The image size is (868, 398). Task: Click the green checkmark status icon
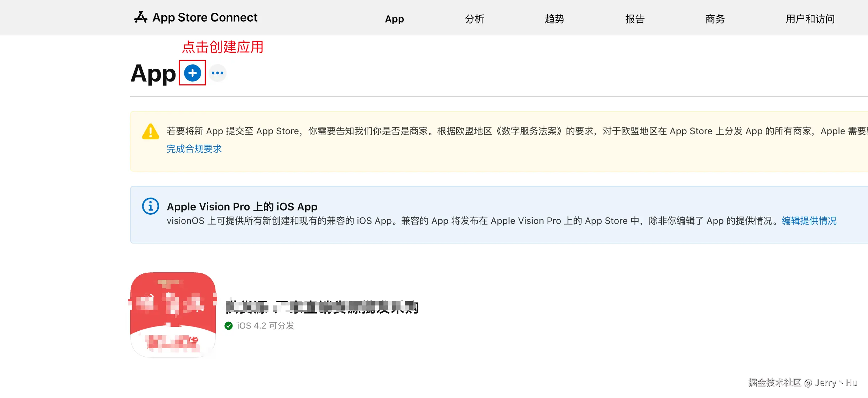tap(229, 326)
